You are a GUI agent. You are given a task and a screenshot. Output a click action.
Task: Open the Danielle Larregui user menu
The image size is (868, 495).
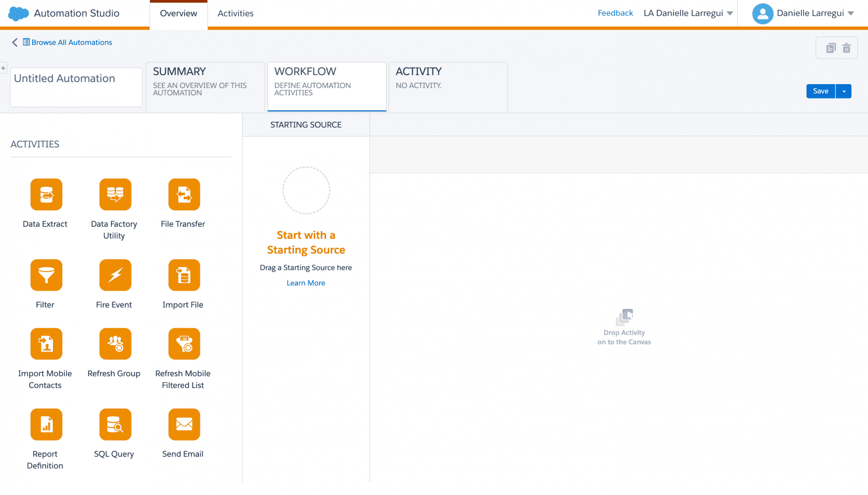(x=815, y=13)
